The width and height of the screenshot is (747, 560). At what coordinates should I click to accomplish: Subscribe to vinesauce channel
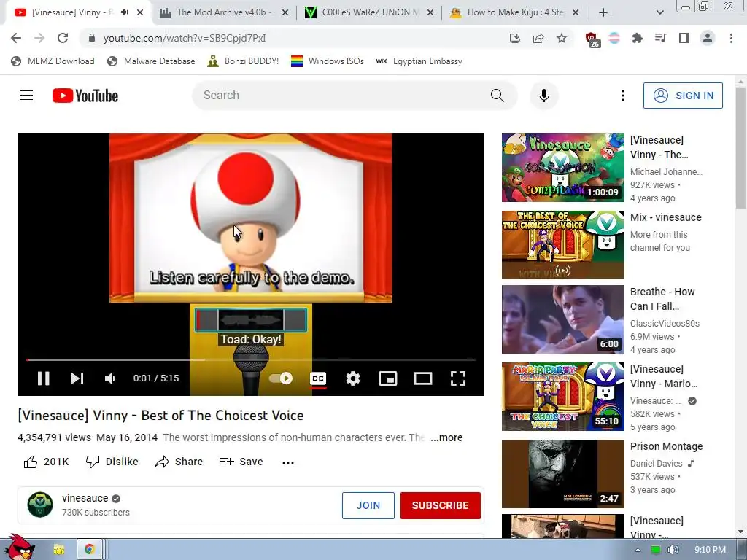[440, 505]
